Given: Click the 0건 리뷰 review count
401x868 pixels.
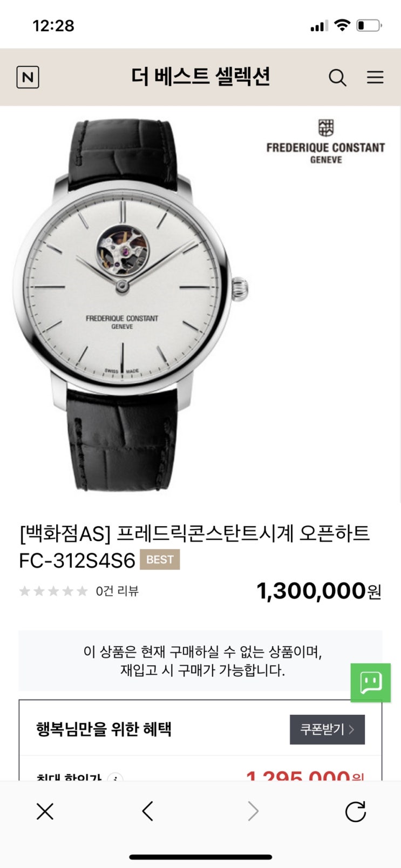Looking at the screenshot, I should [x=117, y=591].
